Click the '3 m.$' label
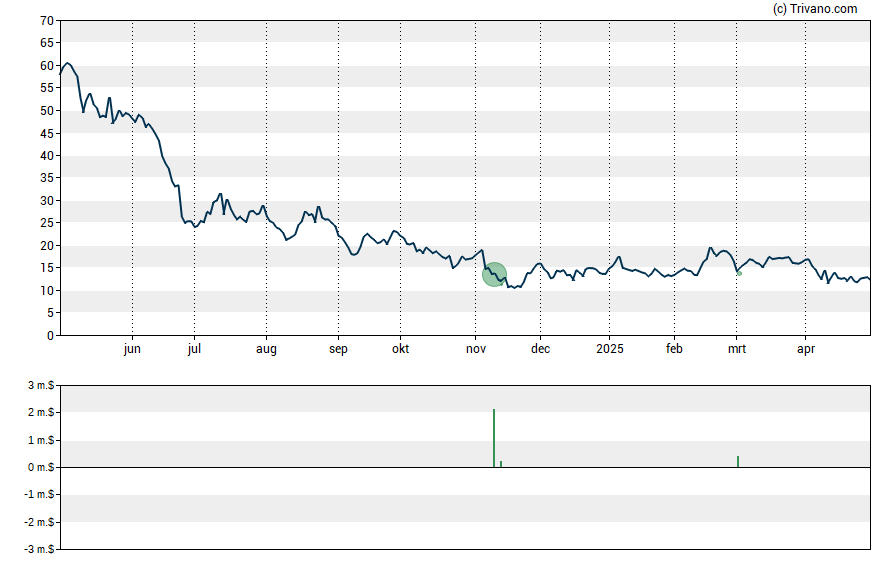 pyautogui.click(x=41, y=386)
